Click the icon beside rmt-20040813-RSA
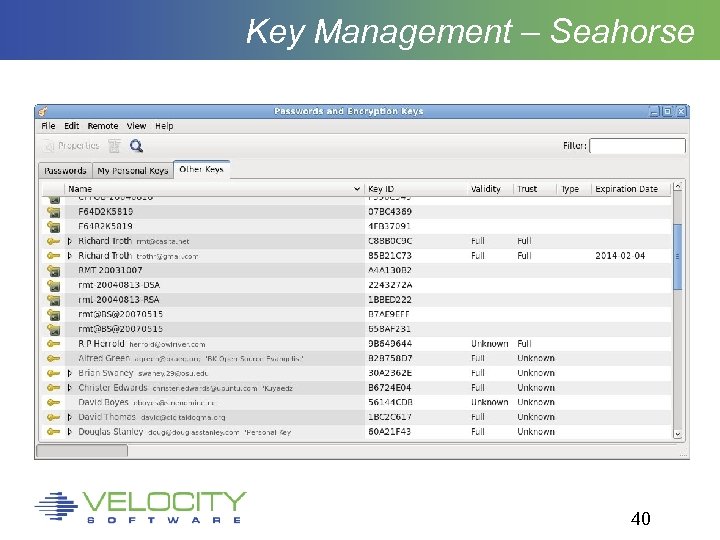Image resolution: width=720 pixels, height=540 pixels. 53,300
